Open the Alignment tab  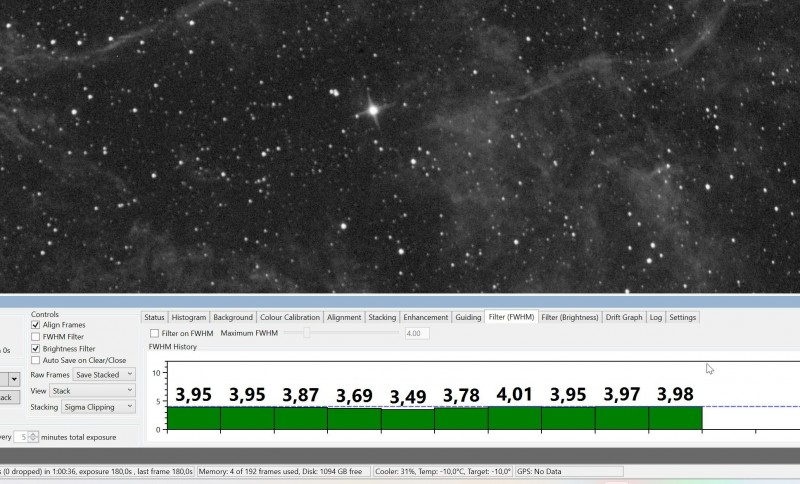click(344, 317)
